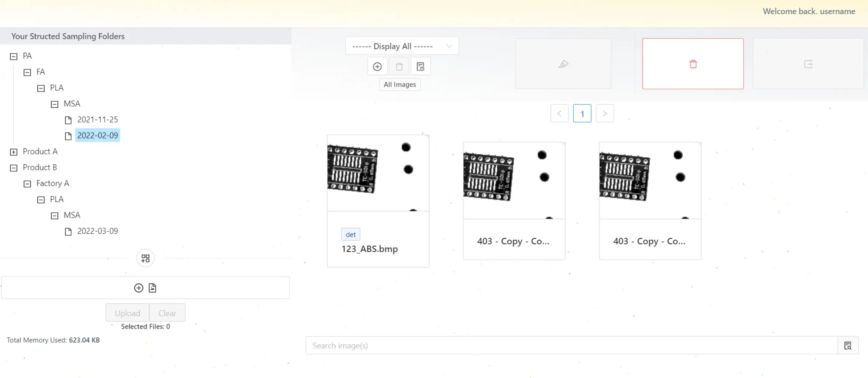Click the add circle icon under Display All
This screenshot has height=378, width=868.
[x=377, y=66]
